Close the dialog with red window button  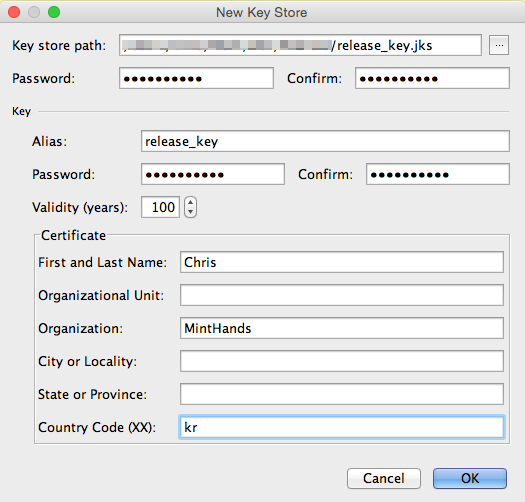tap(14, 12)
